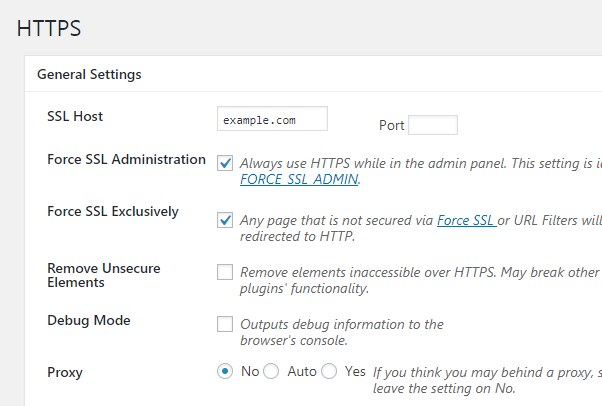Click the Remove Unsecure Elements label

tap(104, 275)
